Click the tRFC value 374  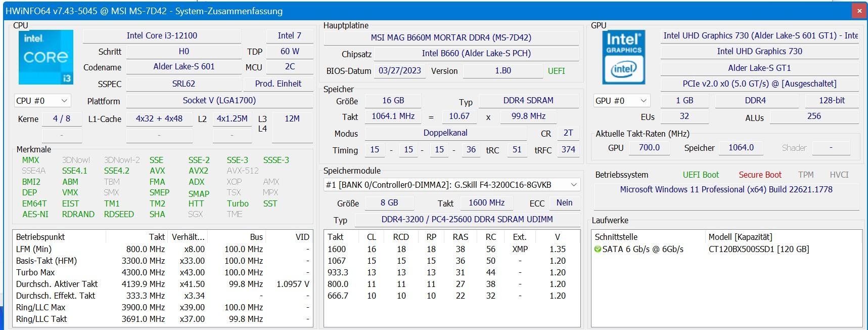(x=568, y=150)
